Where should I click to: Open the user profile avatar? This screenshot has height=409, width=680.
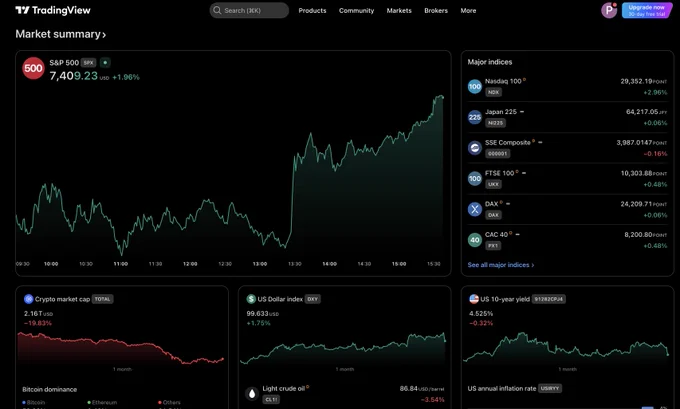pos(609,10)
